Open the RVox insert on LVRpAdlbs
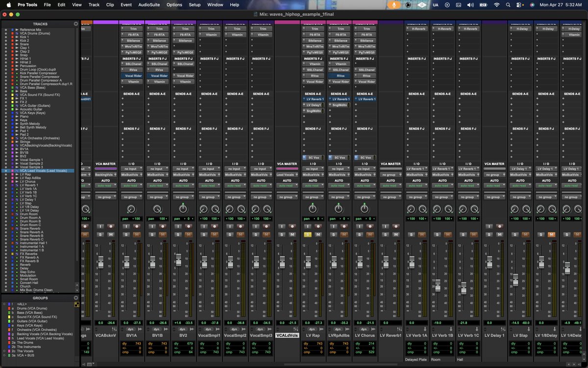This screenshot has width=588, height=368. 341,76
